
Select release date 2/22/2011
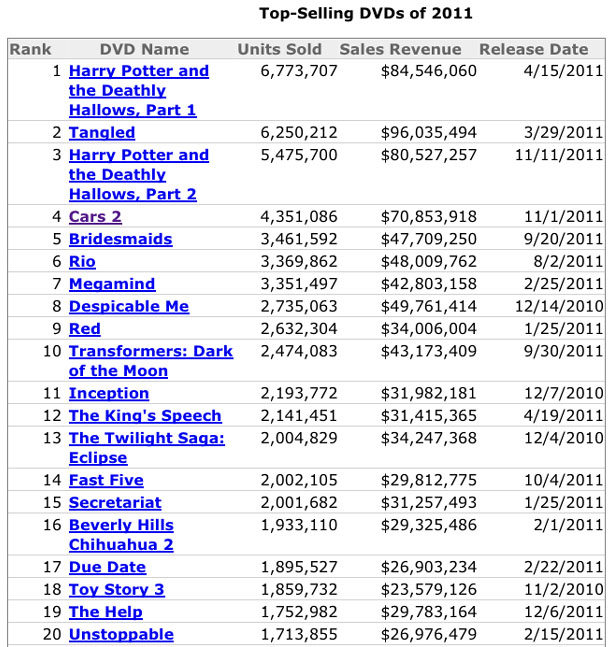(x=564, y=567)
